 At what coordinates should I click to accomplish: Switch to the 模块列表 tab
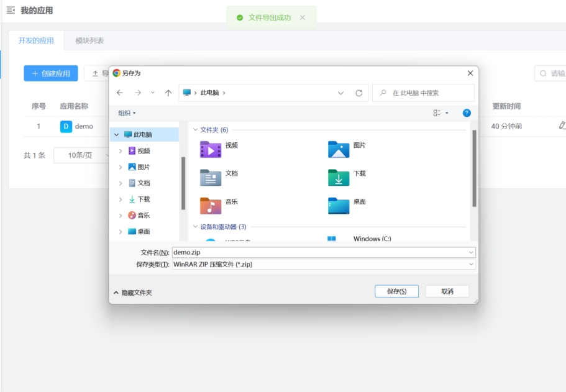pyautogui.click(x=89, y=40)
